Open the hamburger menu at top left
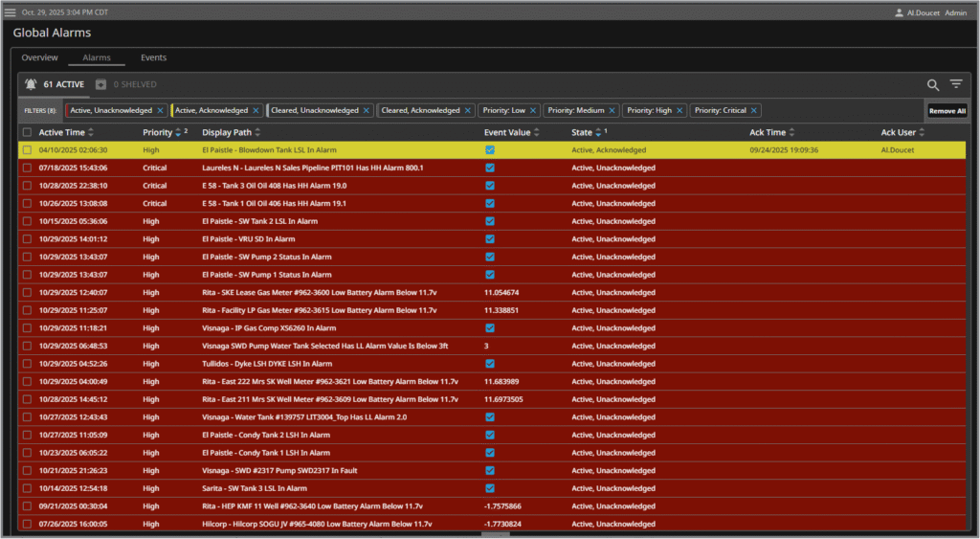The height and width of the screenshot is (539, 980). point(10,11)
